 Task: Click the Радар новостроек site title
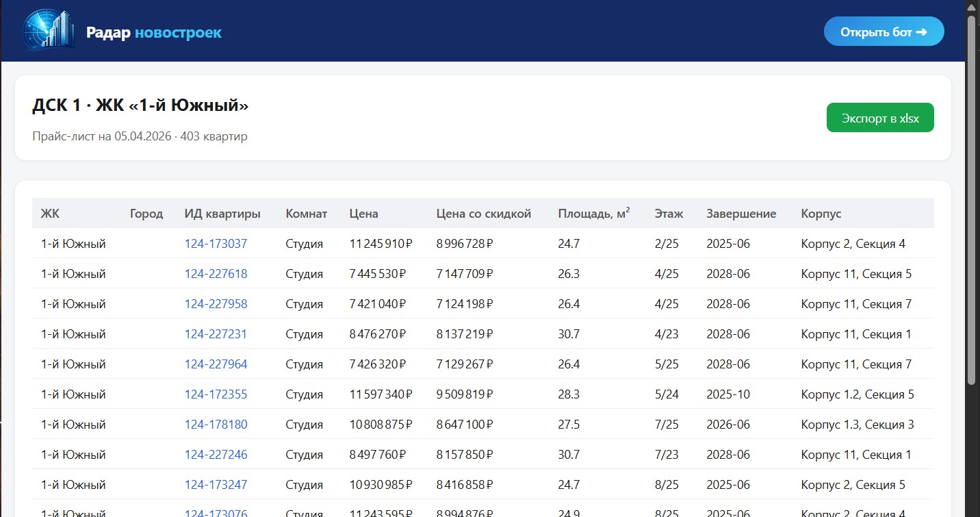[154, 33]
